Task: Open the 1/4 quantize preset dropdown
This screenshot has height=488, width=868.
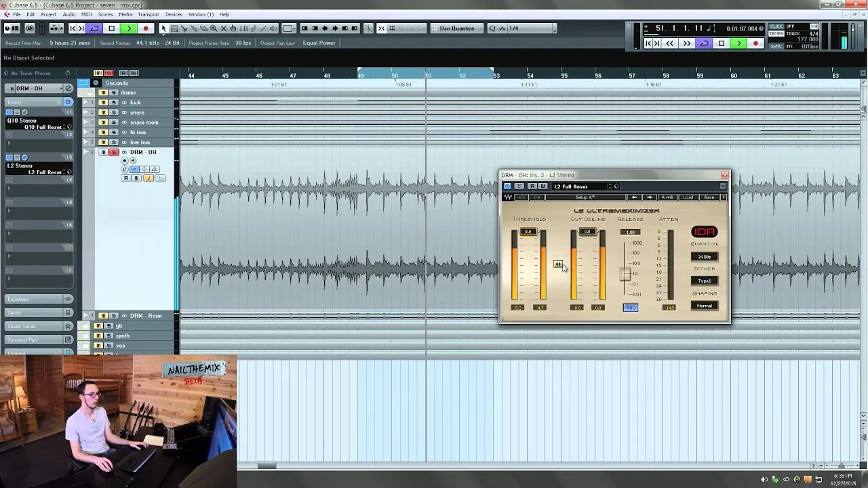Action: pyautogui.click(x=531, y=28)
